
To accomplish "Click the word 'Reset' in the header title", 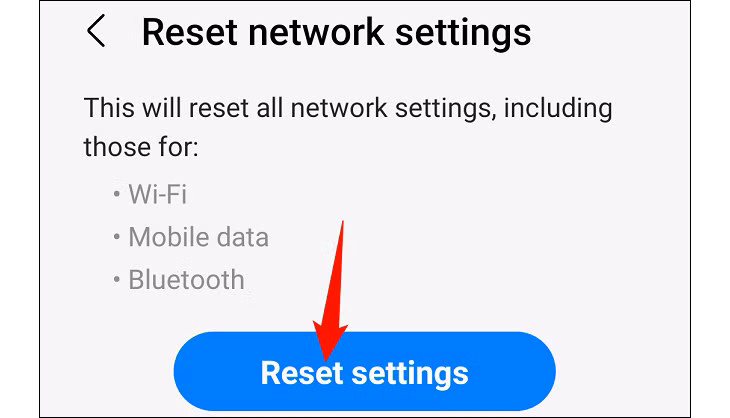I will click(x=190, y=32).
